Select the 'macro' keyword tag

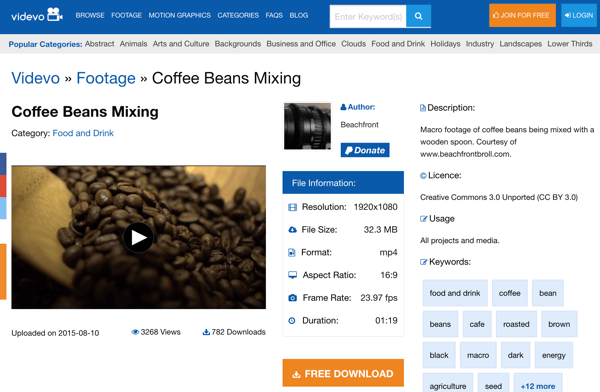point(478,355)
